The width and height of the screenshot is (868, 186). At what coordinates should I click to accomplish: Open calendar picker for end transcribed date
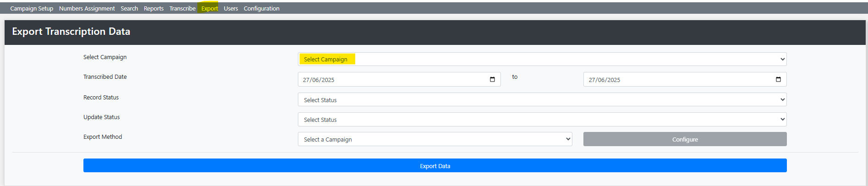pos(778,79)
